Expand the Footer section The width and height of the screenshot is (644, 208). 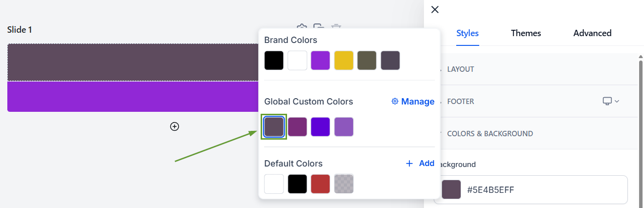tap(461, 102)
